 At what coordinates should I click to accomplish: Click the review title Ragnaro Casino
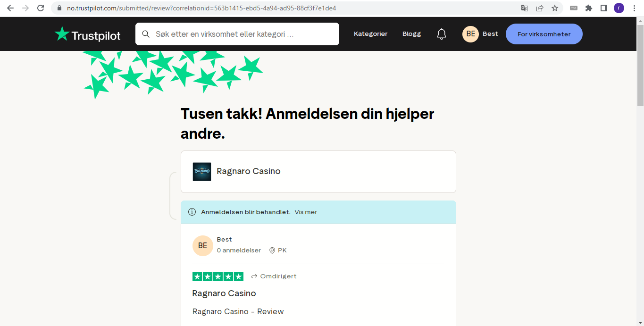[x=224, y=293]
